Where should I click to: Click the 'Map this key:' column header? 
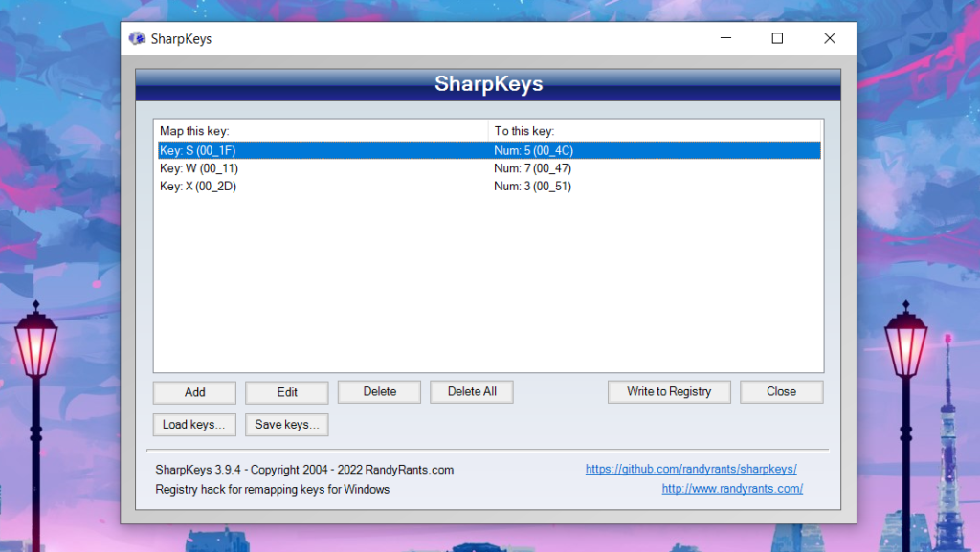(322, 131)
